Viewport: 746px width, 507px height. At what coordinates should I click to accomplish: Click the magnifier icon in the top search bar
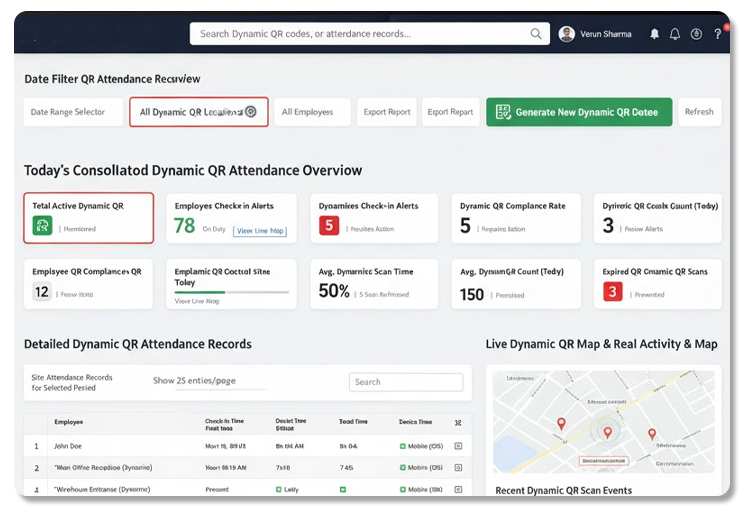click(x=536, y=34)
